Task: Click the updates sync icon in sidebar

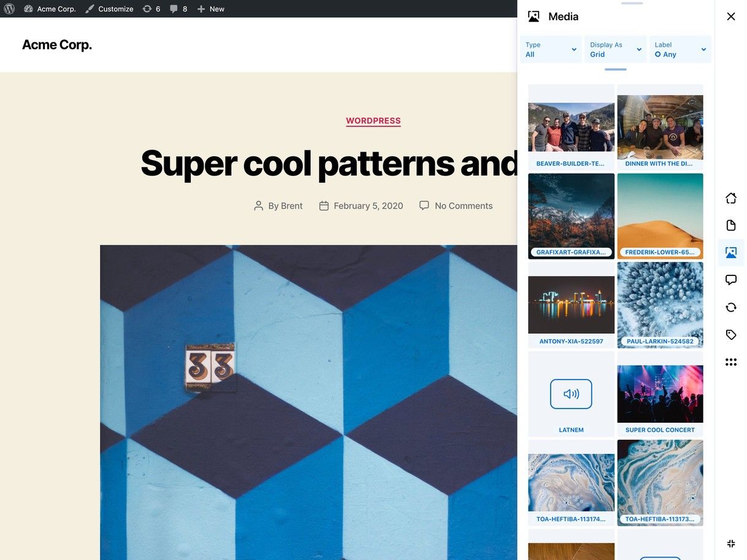Action: (730, 307)
